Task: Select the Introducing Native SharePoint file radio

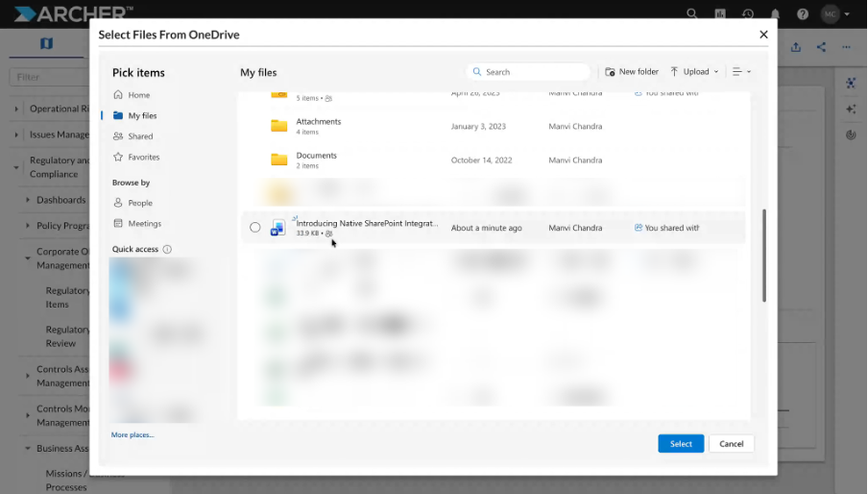Action: [x=254, y=227]
